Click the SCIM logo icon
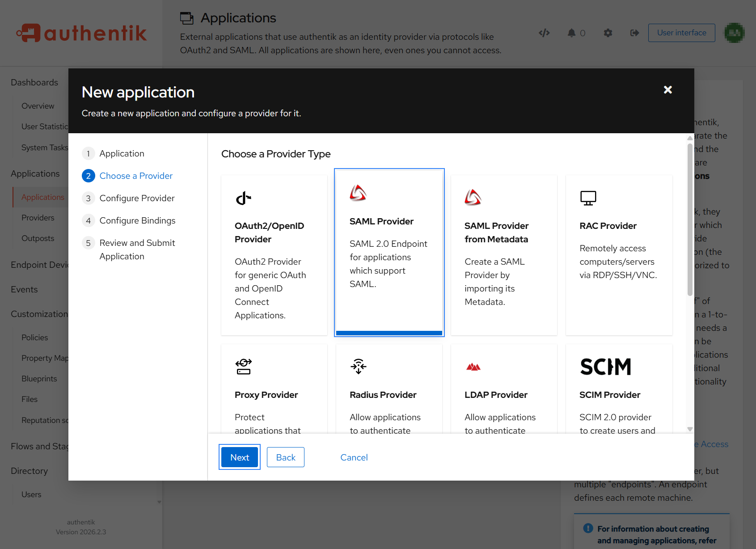The height and width of the screenshot is (549, 756). (605, 367)
